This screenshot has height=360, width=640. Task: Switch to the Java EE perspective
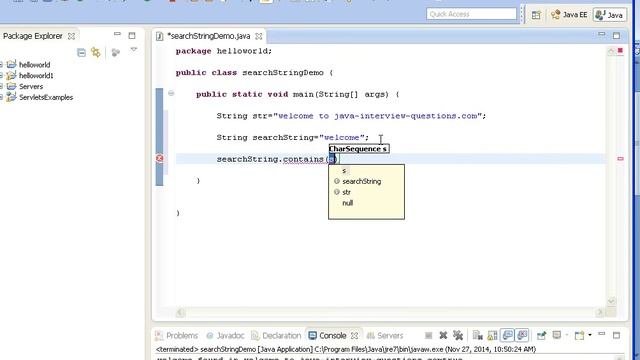click(x=569, y=15)
